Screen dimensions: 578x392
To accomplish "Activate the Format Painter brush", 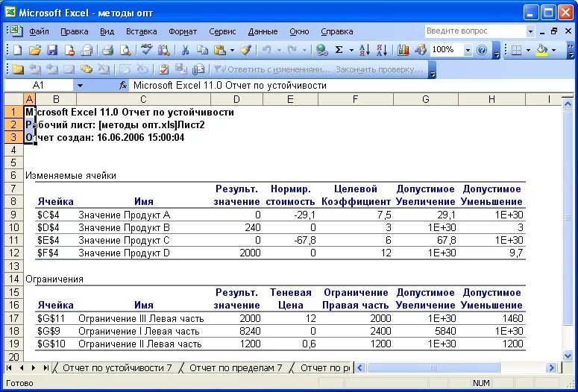I will point(246,50).
